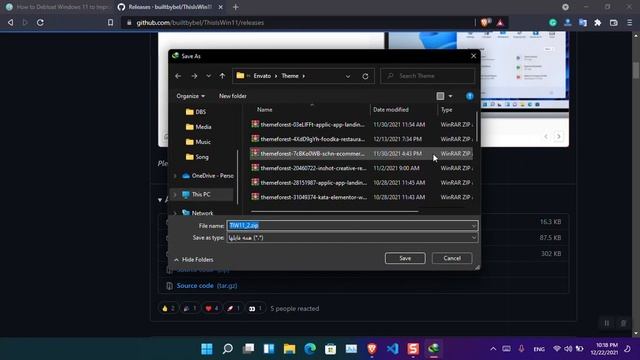Open Source code (tar.gz) link on GitHub

(x=207, y=286)
